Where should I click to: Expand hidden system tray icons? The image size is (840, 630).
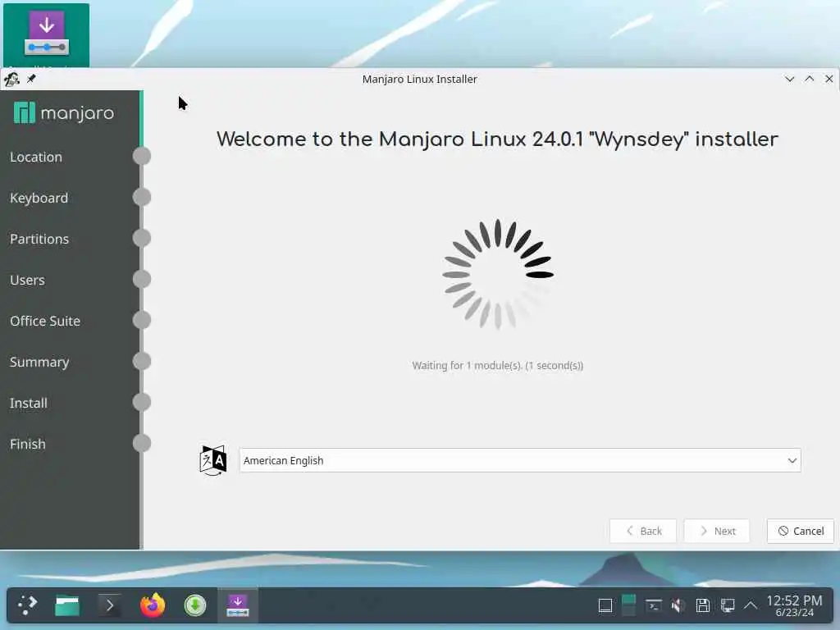(x=751, y=606)
